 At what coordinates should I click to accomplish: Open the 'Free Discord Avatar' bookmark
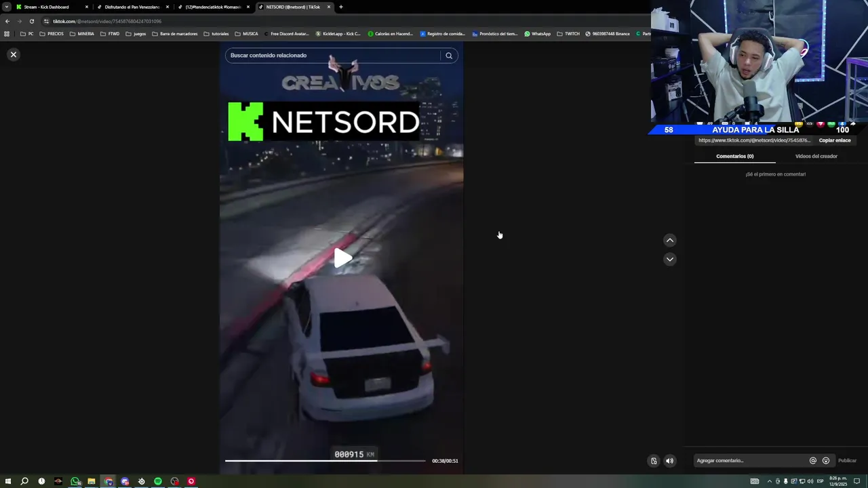coord(285,34)
